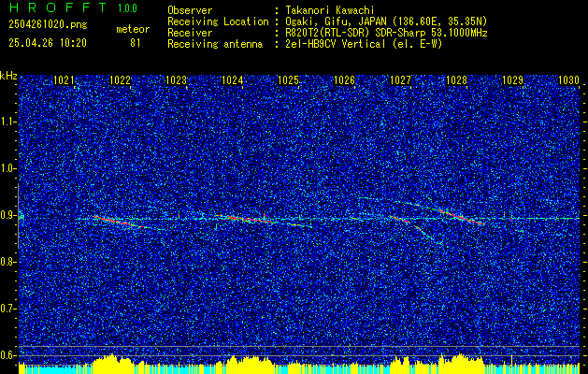Click the 2el-HB9CV Vertical antenna text
588x374 pixels.
coord(365,44)
